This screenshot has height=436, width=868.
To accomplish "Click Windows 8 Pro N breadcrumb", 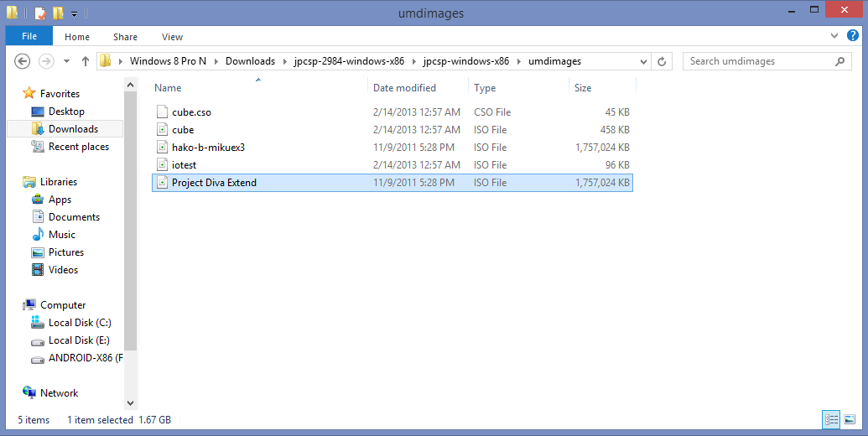I will click(168, 61).
